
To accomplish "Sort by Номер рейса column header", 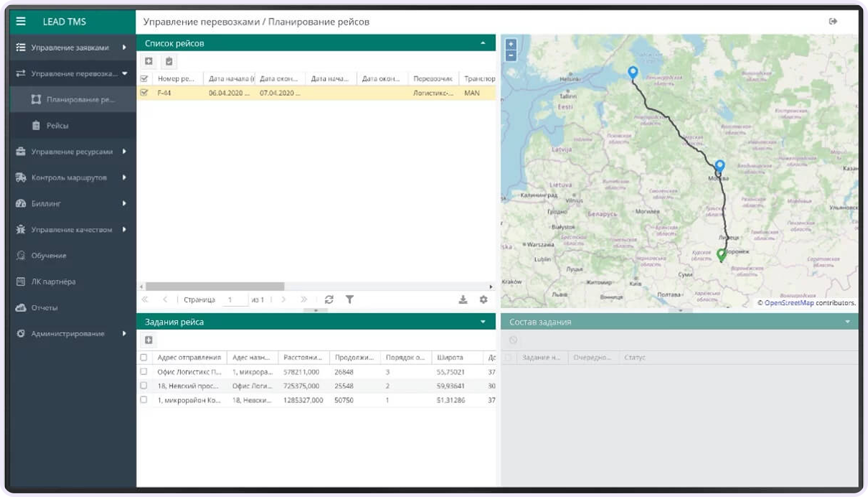I will coord(177,79).
